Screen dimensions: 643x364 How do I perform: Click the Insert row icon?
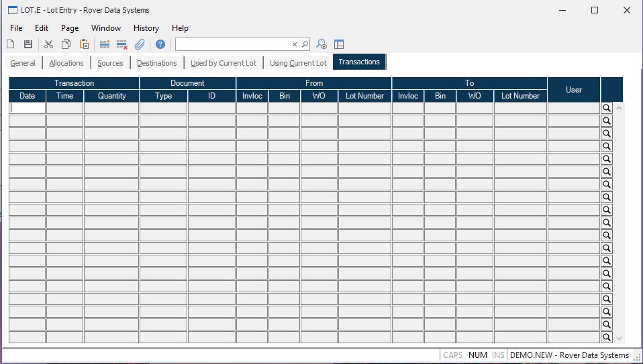tap(105, 44)
